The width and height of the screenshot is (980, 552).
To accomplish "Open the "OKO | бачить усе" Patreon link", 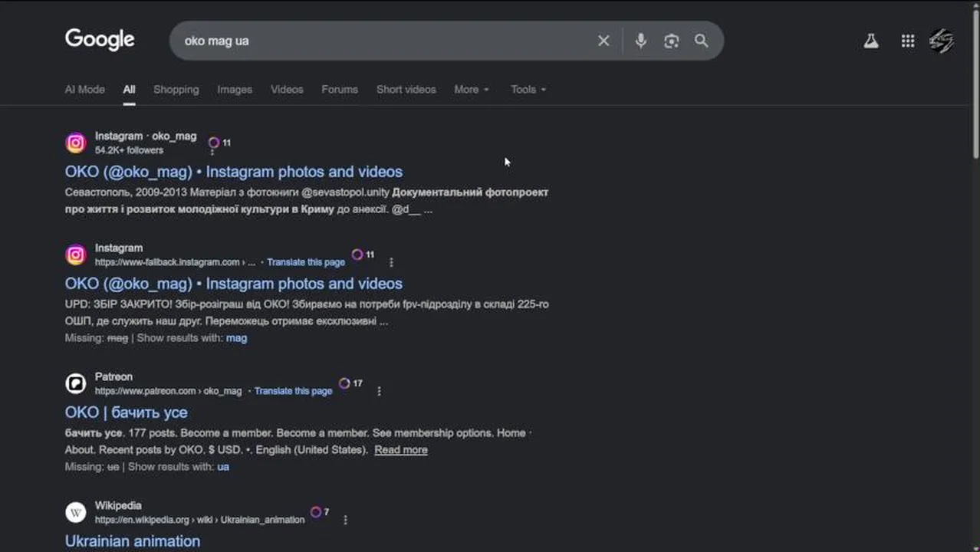I will 127,412.
